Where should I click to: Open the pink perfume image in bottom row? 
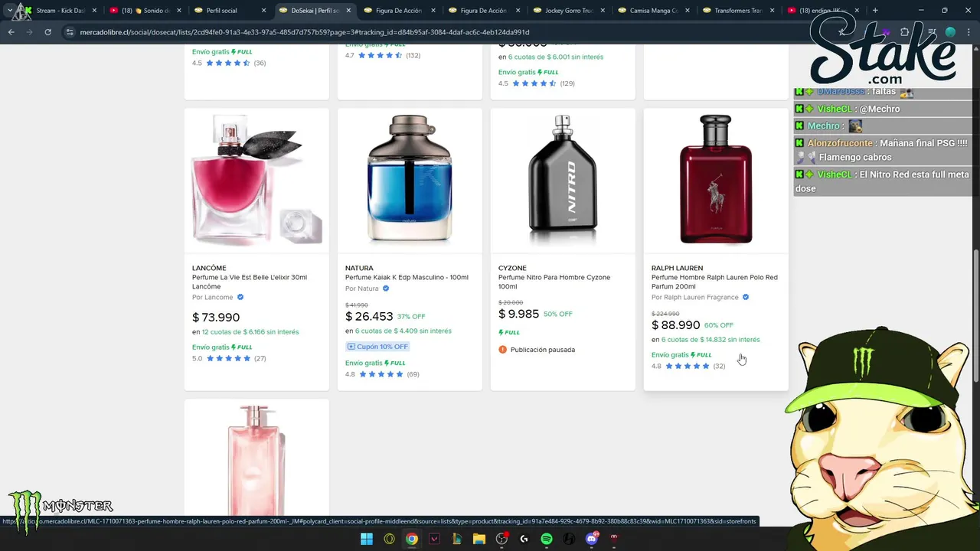(x=256, y=459)
